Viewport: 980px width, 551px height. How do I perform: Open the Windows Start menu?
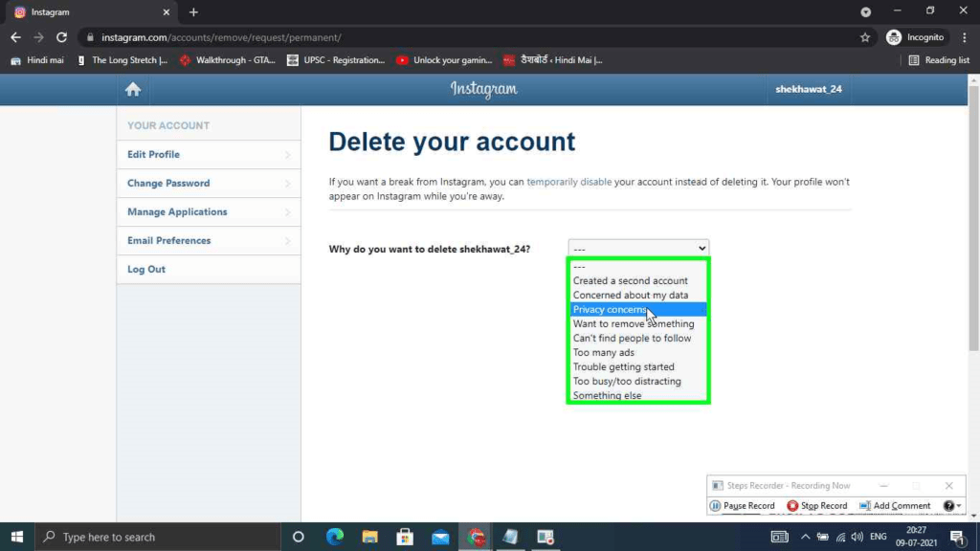(17, 537)
